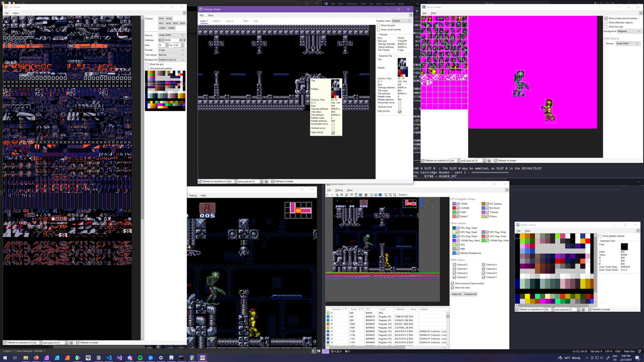The height and width of the screenshot is (362, 644).
Task: Open the View menu in Tilemap Viewer
Action: point(210,16)
